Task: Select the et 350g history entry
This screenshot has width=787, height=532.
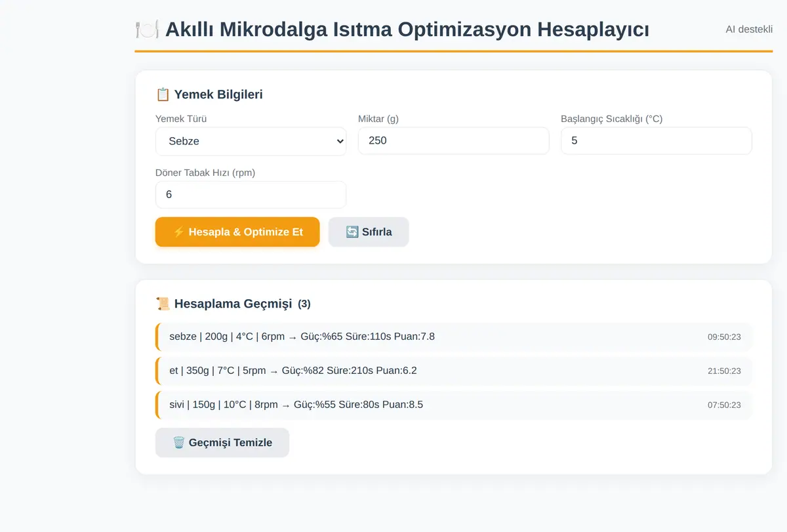Action: (x=453, y=371)
